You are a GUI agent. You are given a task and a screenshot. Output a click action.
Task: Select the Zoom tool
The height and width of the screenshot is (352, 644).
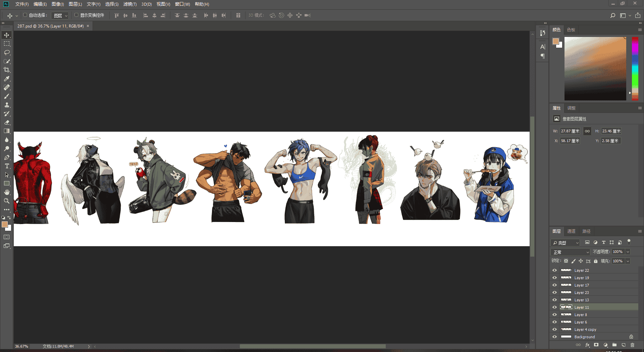[x=7, y=201]
